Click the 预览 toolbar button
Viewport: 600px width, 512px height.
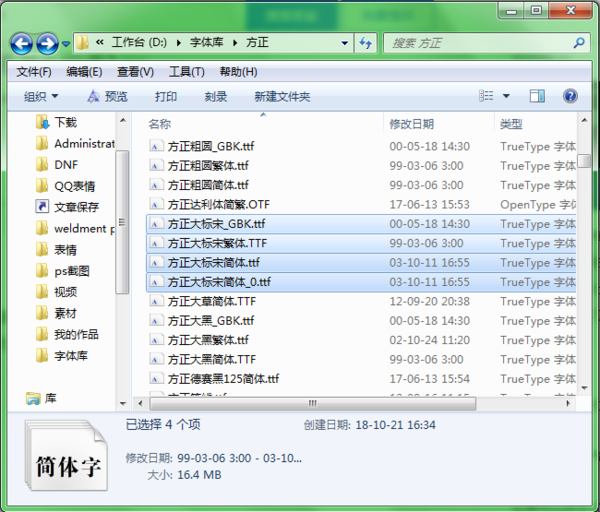point(108,96)
